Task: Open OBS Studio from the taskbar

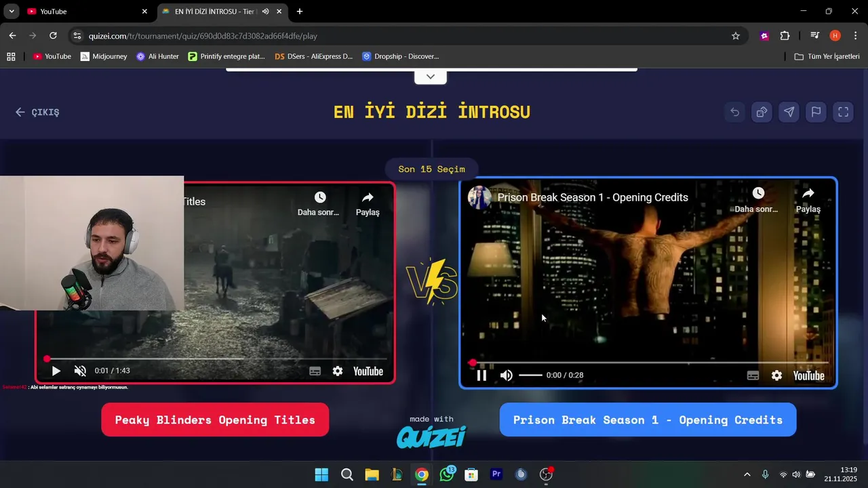Action: point(546,474)
